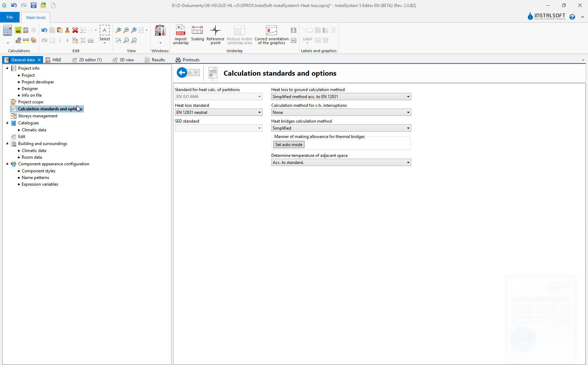Click the scissors cut icon
The width and height of the screenshot is (588, 365).
67,30
